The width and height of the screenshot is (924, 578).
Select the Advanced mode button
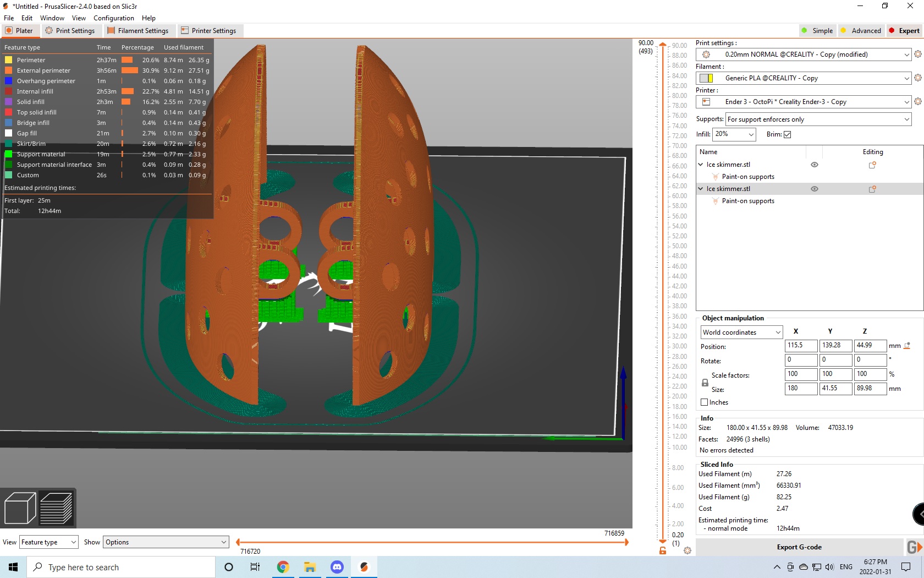pos(861,31)
